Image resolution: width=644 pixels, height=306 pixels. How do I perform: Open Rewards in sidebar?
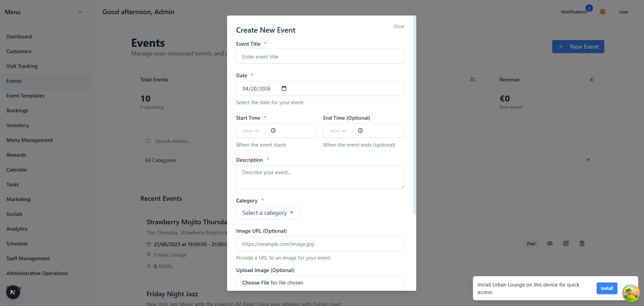pyautogui.click(x=16, y=155)
